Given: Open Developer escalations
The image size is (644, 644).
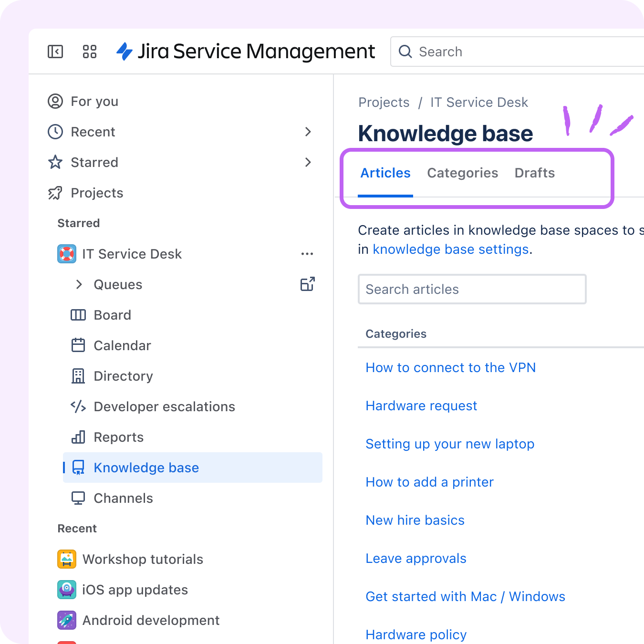Looking at the screenshot, I should pos(164,406).
